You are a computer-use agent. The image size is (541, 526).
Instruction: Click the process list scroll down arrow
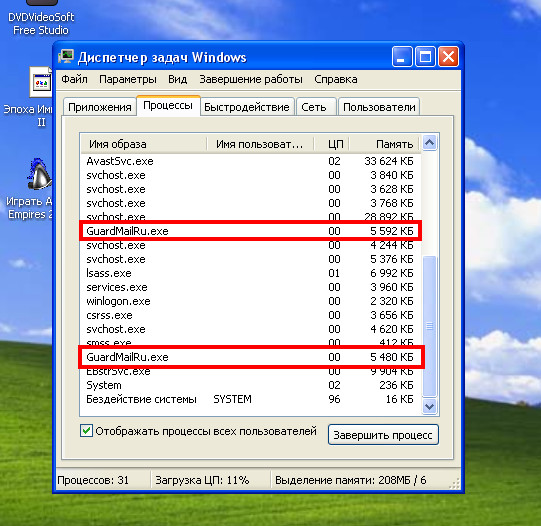[430, 406]
